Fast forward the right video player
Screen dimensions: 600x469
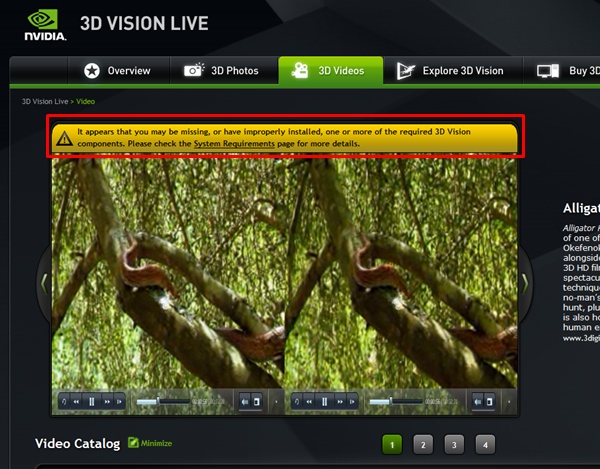point(340,402)
